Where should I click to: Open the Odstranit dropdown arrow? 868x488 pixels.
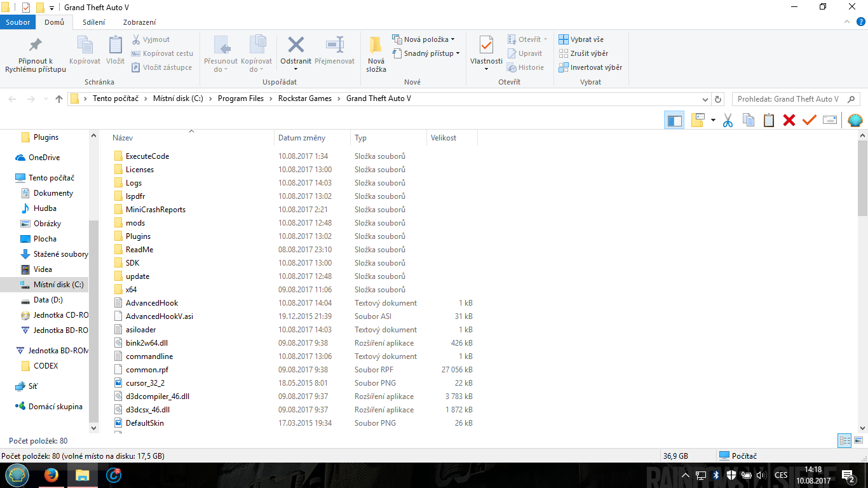click(295, 69)
